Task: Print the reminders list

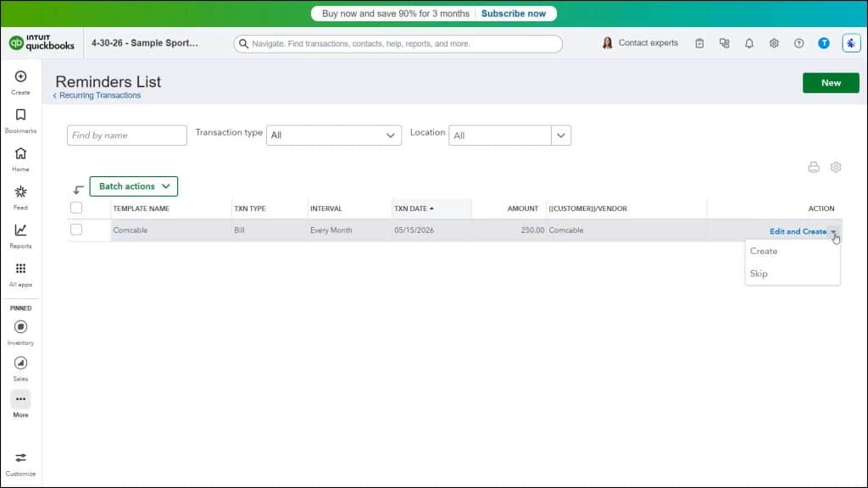Action: tap(813, 167)
